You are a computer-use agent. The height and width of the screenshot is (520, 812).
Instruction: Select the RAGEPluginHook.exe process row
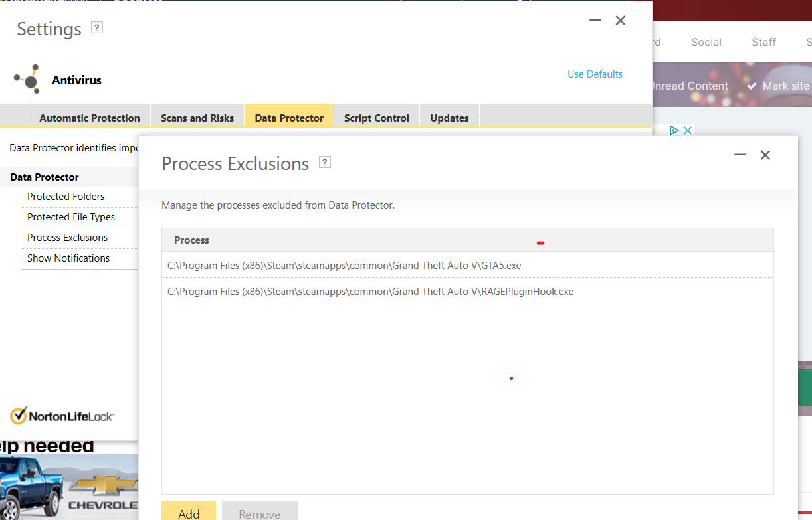point(468,291)
